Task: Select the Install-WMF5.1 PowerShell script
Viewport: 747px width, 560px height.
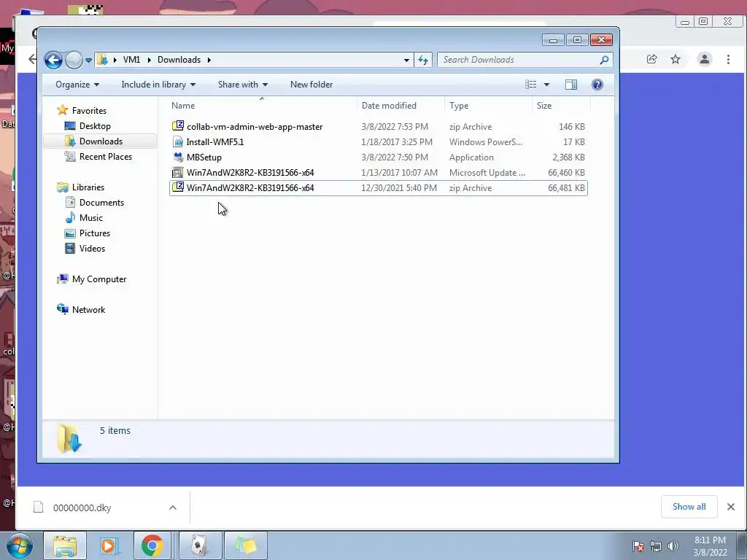Action: [x=379, y=142]
